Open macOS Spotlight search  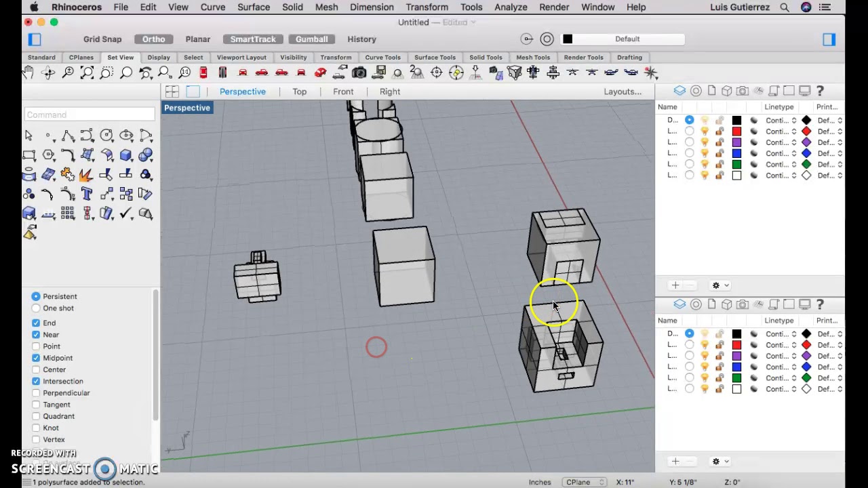[785, 7]
